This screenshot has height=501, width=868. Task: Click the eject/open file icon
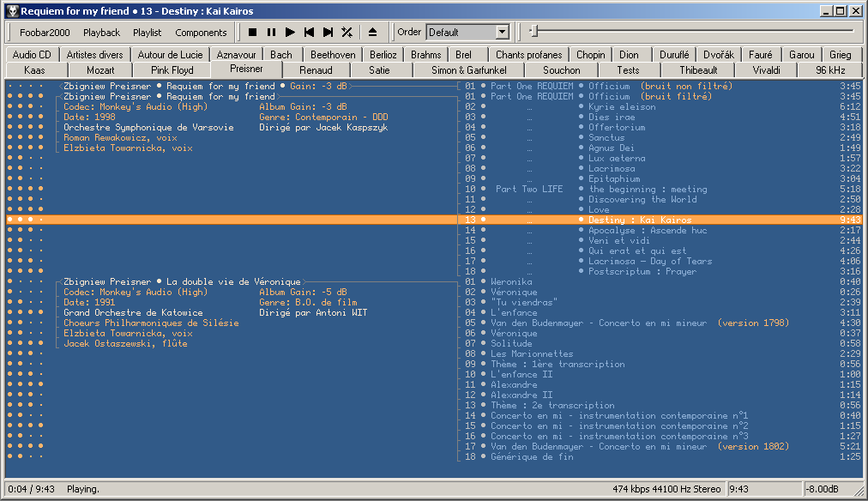click(372, 33)
